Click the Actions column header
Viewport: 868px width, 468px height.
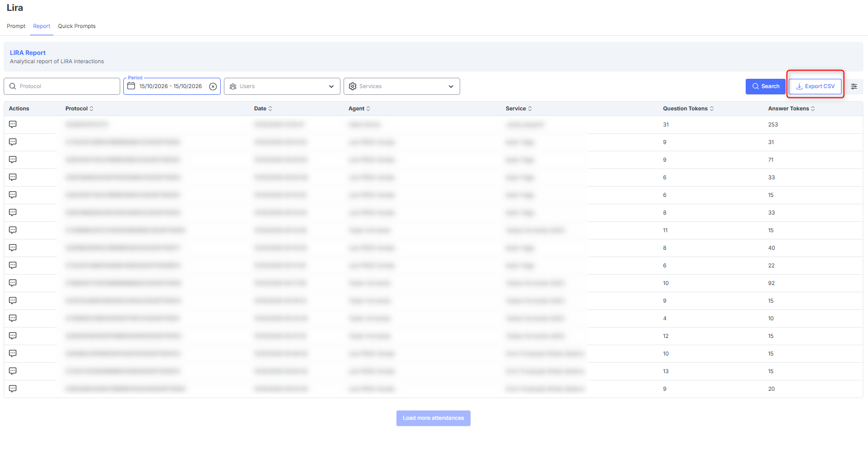coord(19,108)
